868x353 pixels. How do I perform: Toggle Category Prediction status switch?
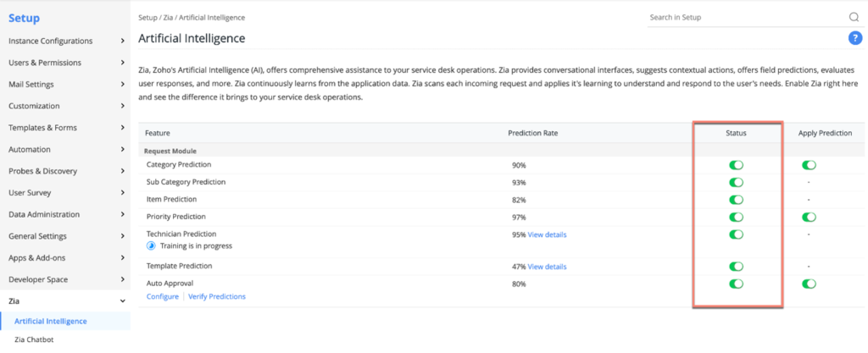(x=736, y=165)
